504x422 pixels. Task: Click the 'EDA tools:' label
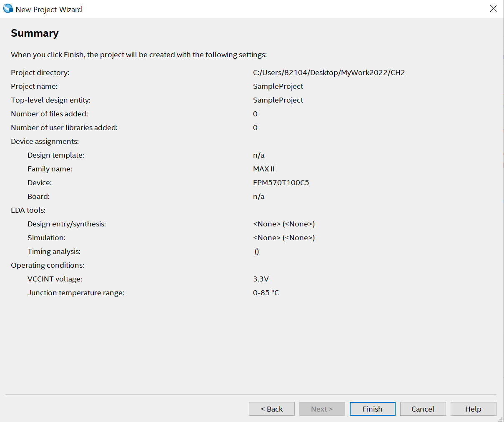pos(28,210)
